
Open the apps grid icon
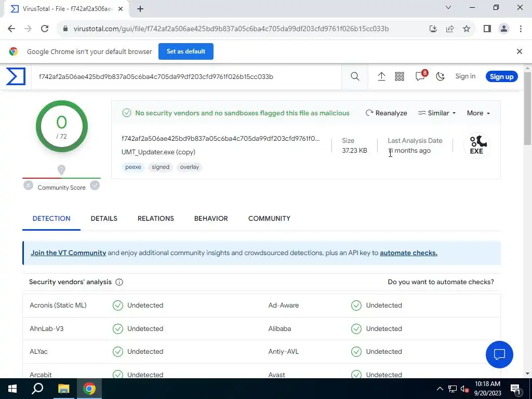400,76
